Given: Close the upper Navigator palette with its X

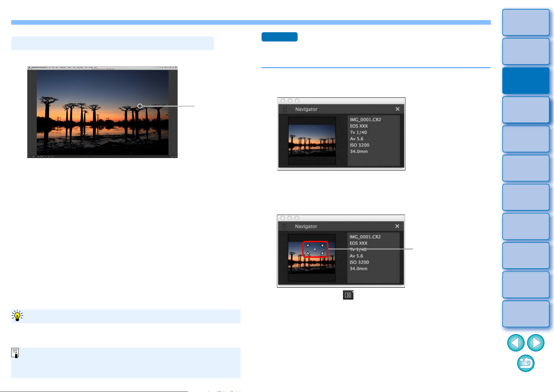Looking at the screenshot, I should tap(397, 109).
